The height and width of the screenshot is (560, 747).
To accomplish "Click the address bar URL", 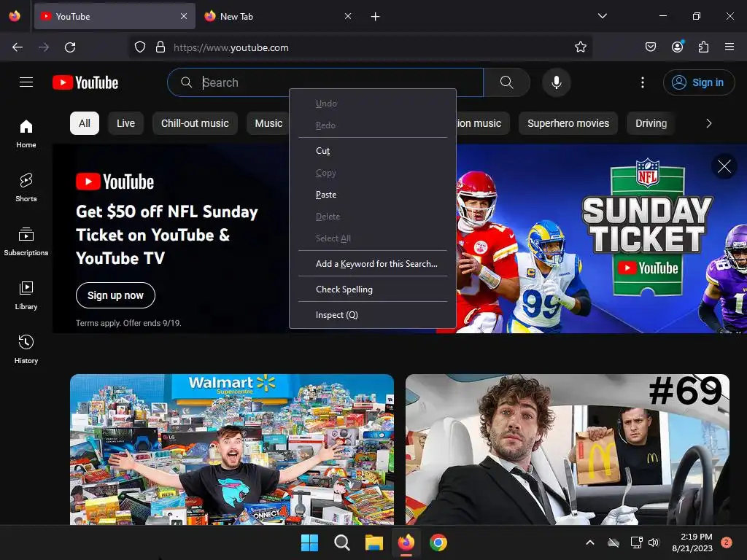I will coord(231,47).
